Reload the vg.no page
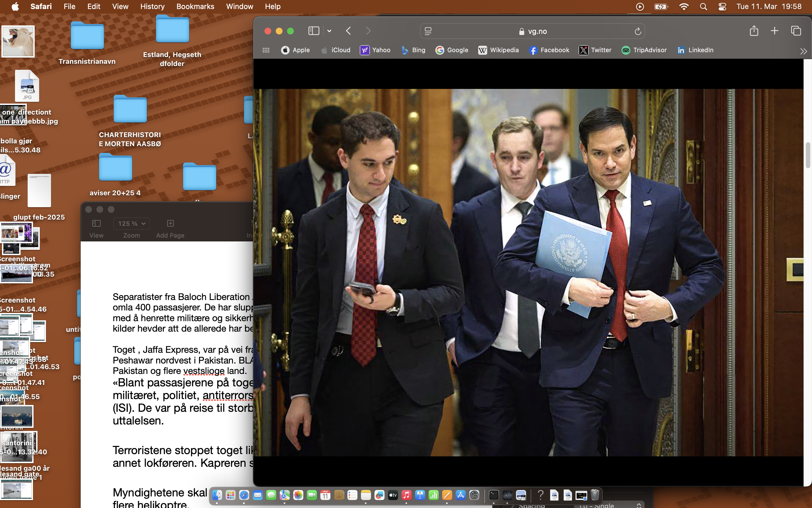This screenshot has width=812, height=508. point(638,31)
